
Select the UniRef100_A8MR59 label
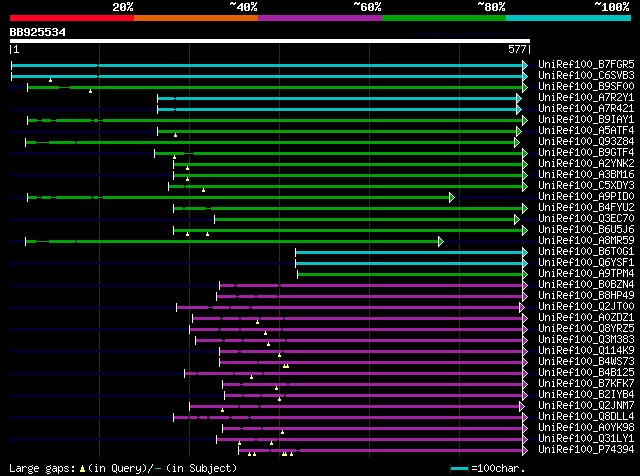tap(586, 241)
